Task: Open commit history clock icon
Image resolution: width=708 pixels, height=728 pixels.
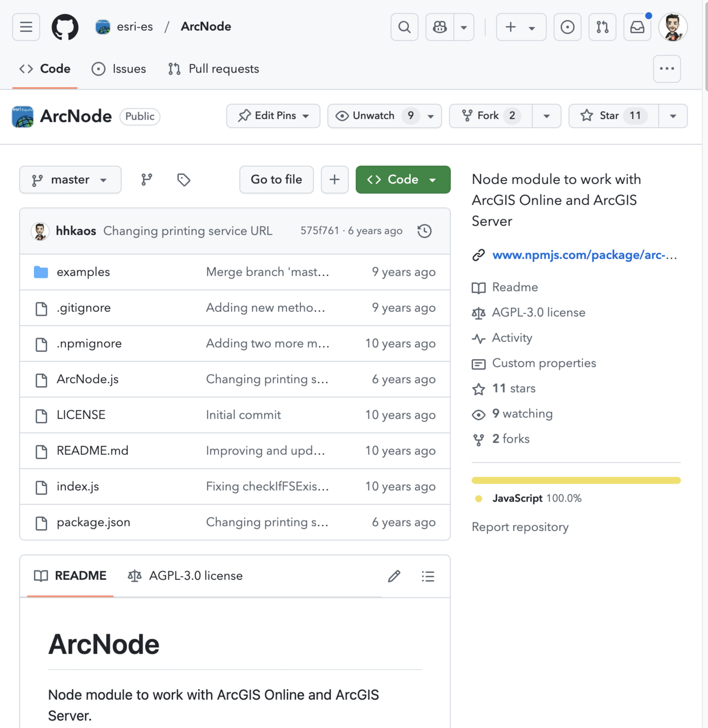Action: click(x=424, y=231)
